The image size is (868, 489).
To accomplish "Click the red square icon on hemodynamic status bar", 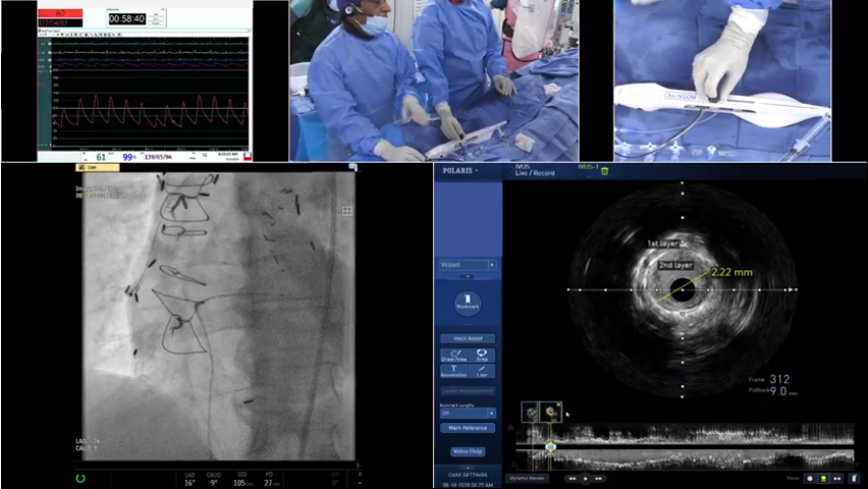I will tap(247, 158).
